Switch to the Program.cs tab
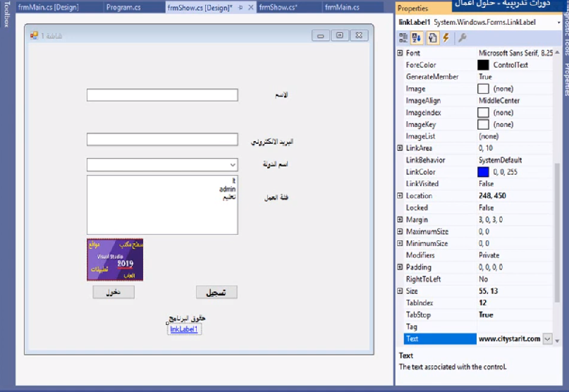The width and height of the screenshot is (569, 392). pyautogui.click(x=123, y=7)
